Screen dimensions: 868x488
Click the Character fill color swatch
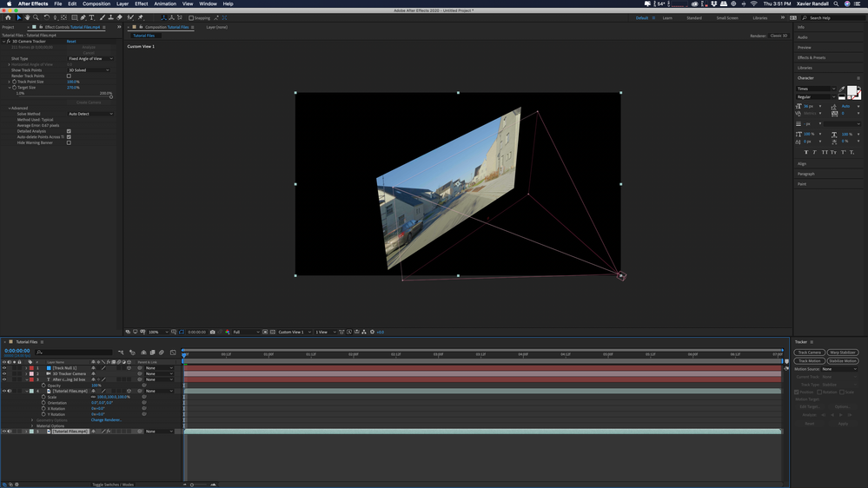point(852,92)
